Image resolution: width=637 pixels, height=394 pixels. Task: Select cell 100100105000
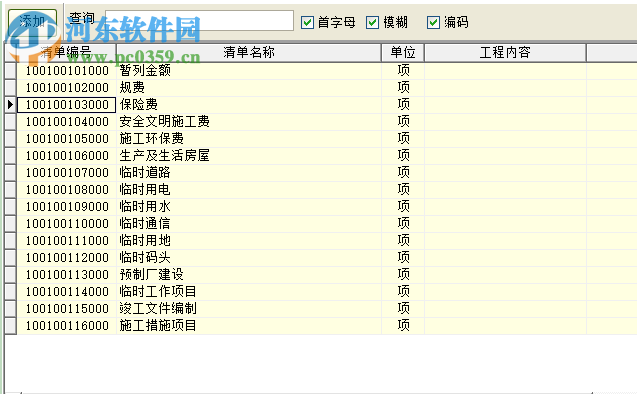[67, 139]
